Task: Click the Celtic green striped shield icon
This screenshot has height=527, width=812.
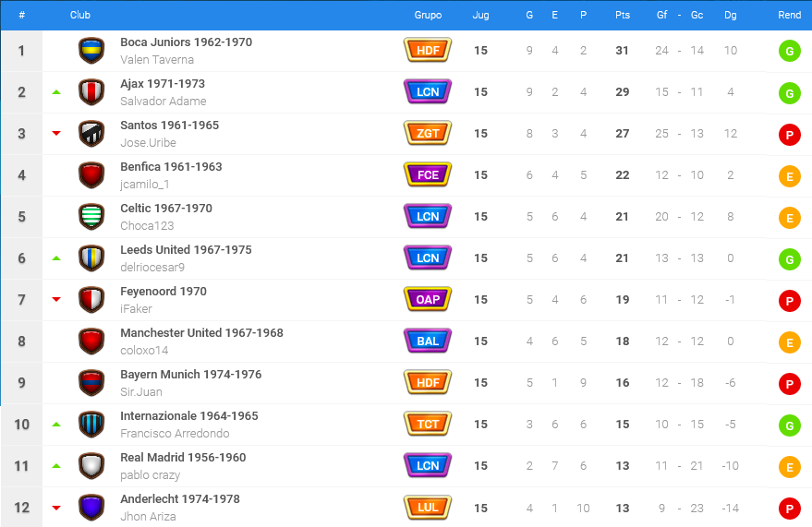Action: point(91,217)
